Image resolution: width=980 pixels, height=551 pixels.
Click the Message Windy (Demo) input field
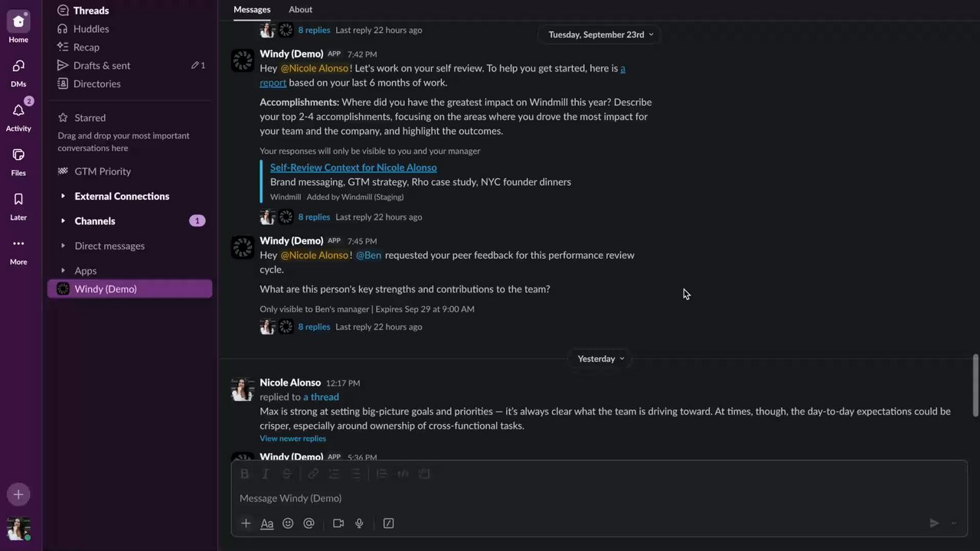pos(536,498)
